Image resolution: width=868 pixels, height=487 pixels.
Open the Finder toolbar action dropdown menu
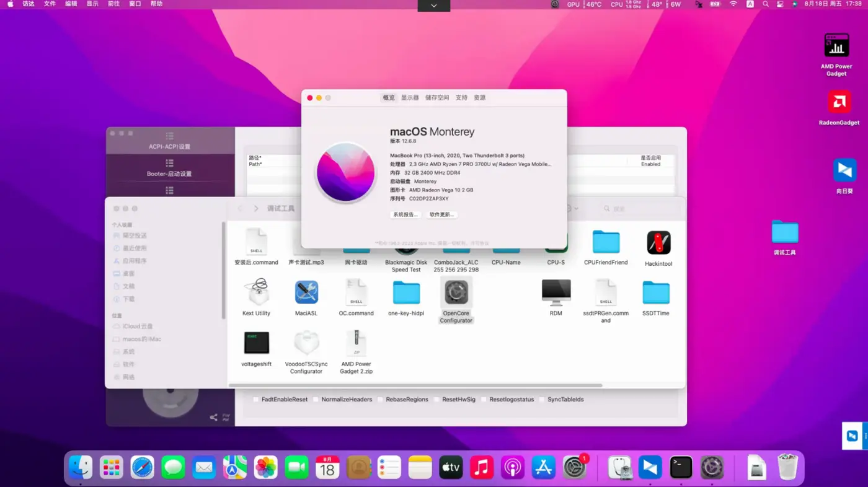[x=572, y=209]
